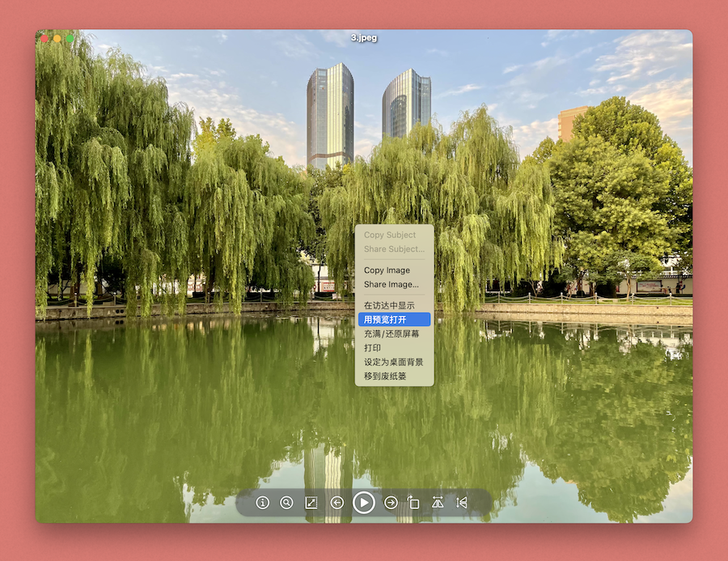This screenshot has height=561, width=728.
Task: Click the magnifier zoom icon
Action: (x=286, y=503)
